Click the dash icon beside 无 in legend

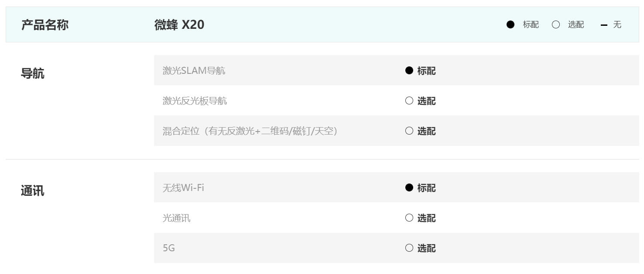coord(604,25)
